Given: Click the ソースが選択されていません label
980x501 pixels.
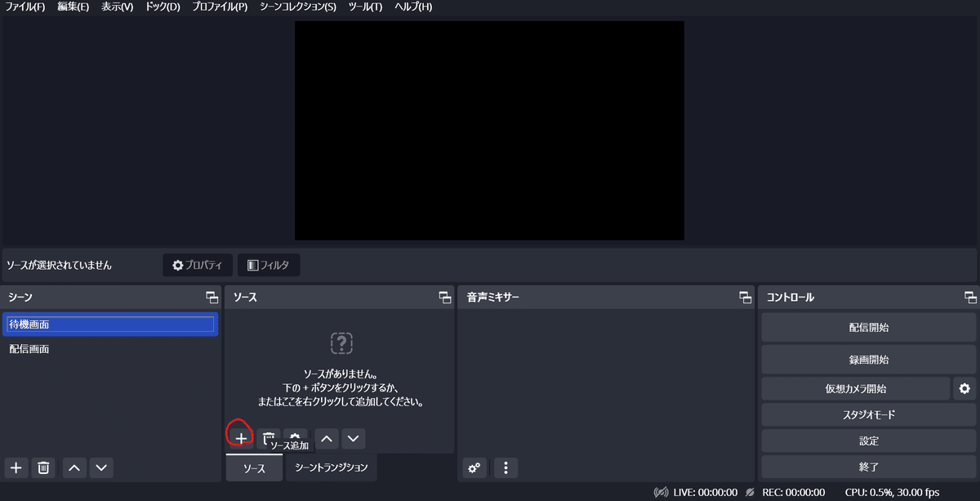Looking at the screenshot, I should [59, 266].
